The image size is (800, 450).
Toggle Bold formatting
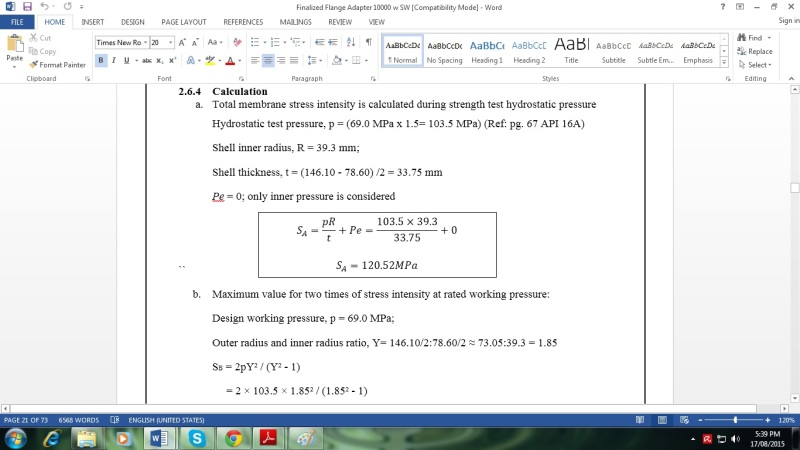point(101,60)
